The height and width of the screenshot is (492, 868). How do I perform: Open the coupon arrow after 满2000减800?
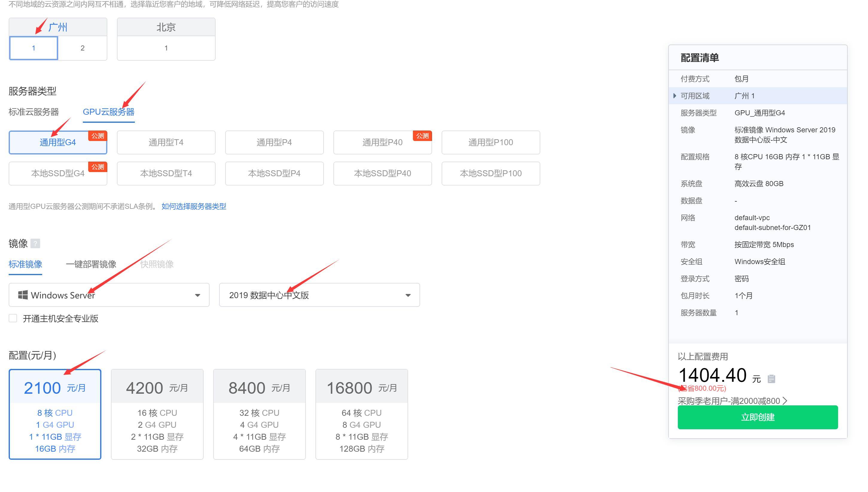click(785, 401)
